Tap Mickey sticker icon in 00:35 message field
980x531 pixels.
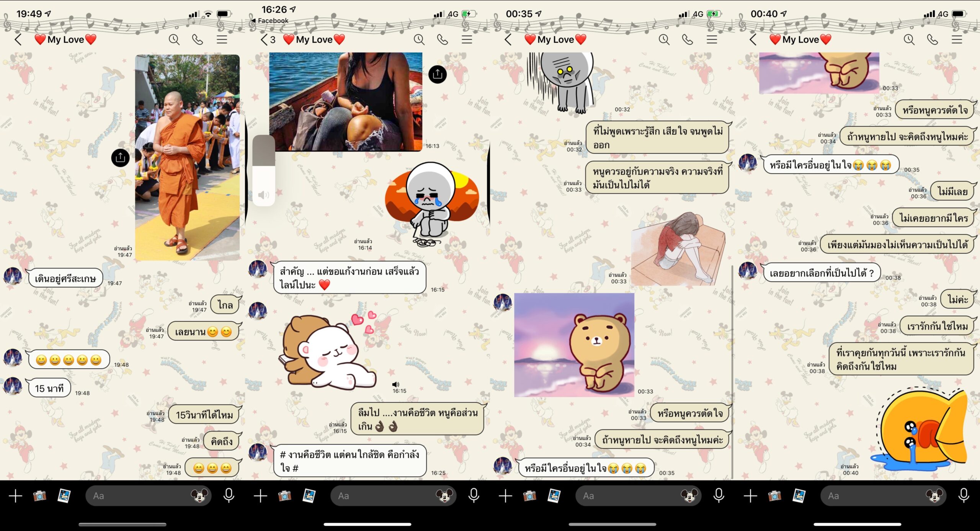click(x=689, y=496)
